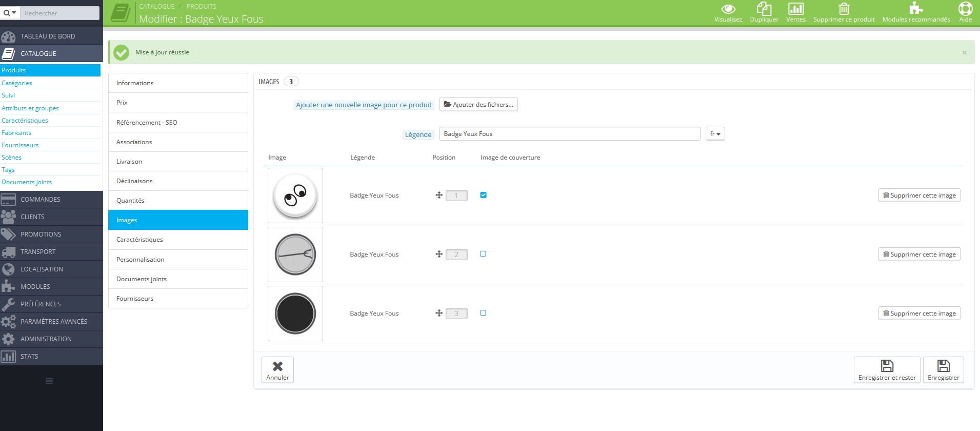Click the Transport truck icon
Image resolution: width=980 pixels, height=431 pixels.
tap(8, 252)
